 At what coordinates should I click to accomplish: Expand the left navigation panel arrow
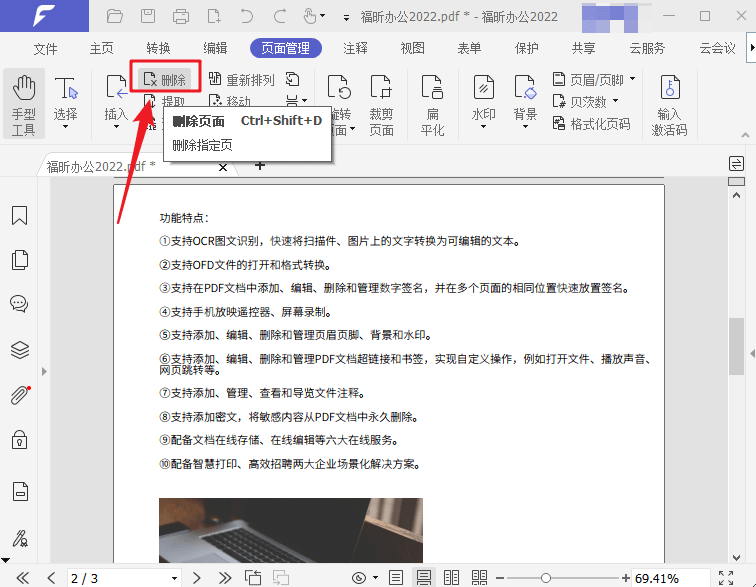44,371
